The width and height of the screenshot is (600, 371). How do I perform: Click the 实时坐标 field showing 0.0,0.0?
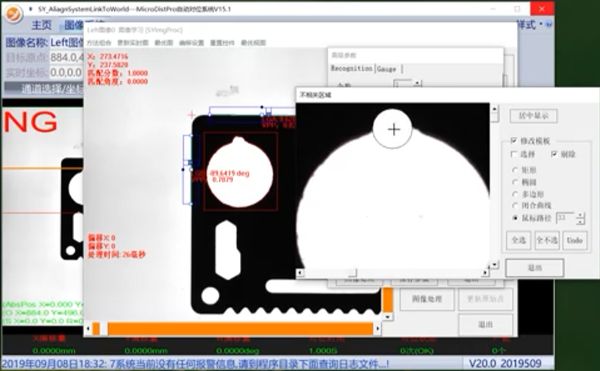(x=67, y=72)
